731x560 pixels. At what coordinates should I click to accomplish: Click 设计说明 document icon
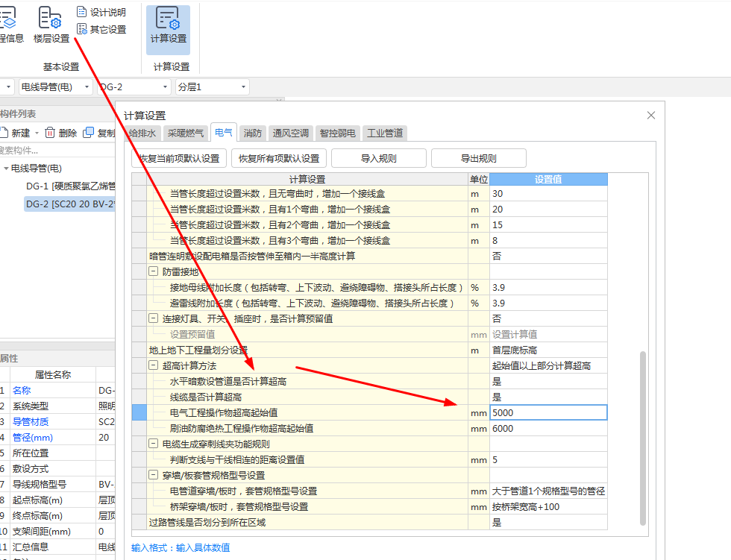click(82, 12)
